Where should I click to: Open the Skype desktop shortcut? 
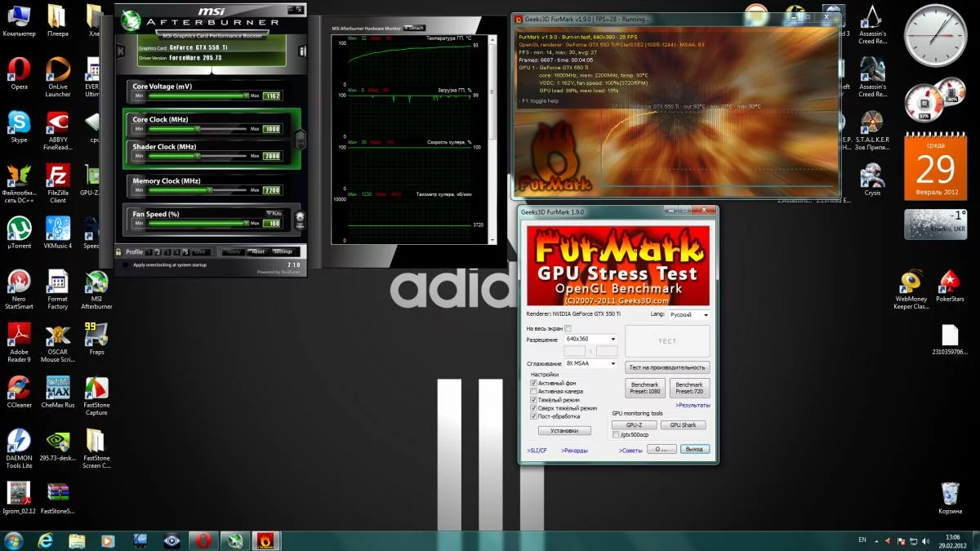[x=19, y=127]
